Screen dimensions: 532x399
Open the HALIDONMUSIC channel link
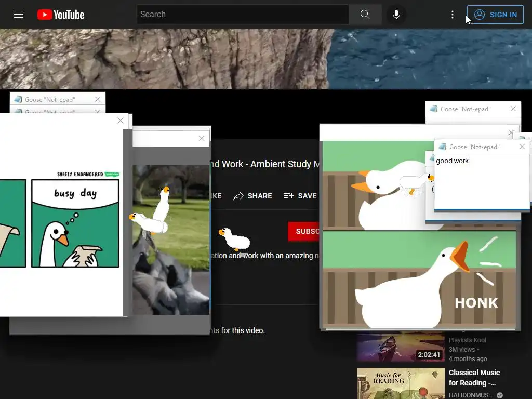(471, 395)
